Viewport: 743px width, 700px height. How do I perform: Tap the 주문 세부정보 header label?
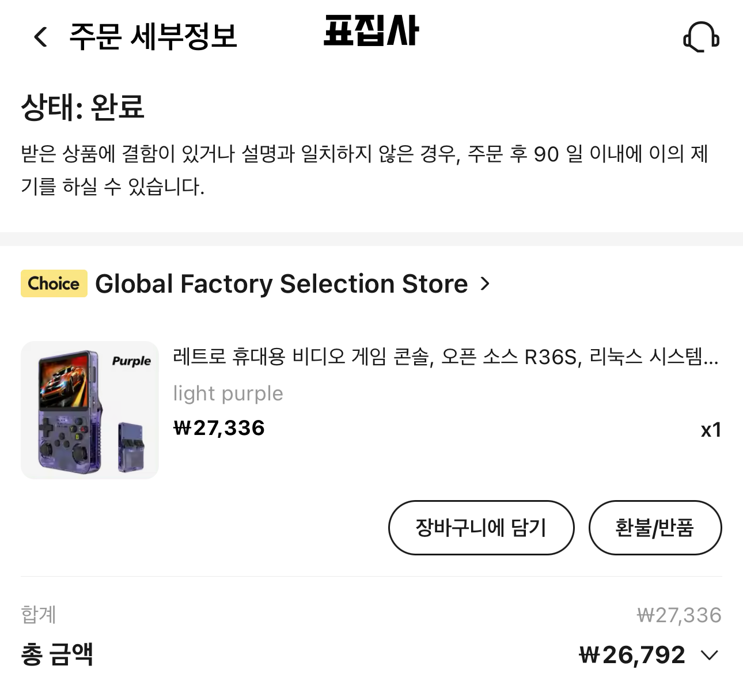[x=154, y=36]
